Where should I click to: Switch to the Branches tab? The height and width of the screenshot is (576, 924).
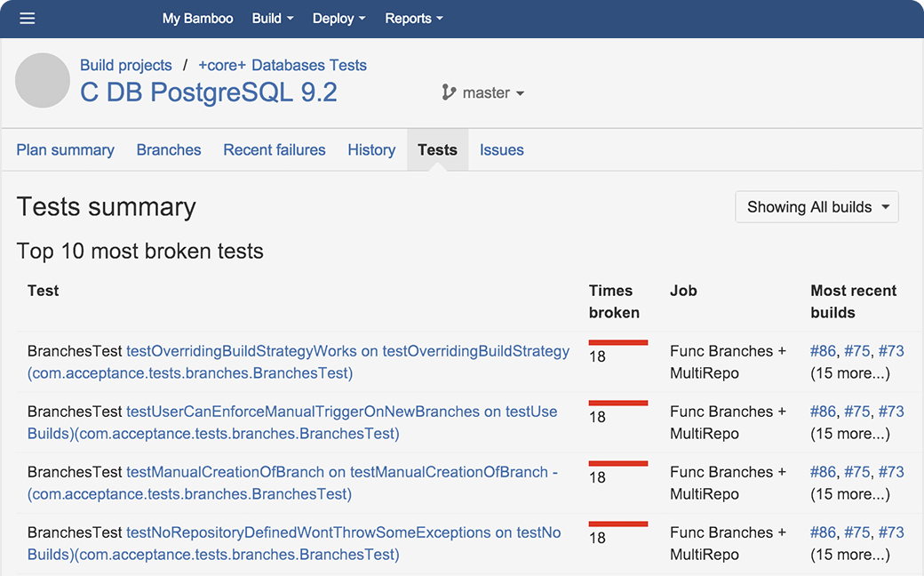tap(169, 149)
